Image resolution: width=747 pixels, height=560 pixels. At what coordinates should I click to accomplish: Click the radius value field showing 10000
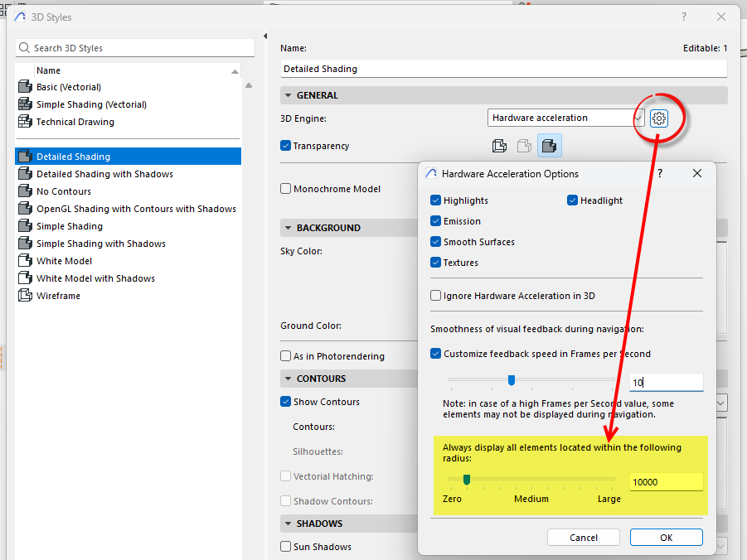pos(666,482)
